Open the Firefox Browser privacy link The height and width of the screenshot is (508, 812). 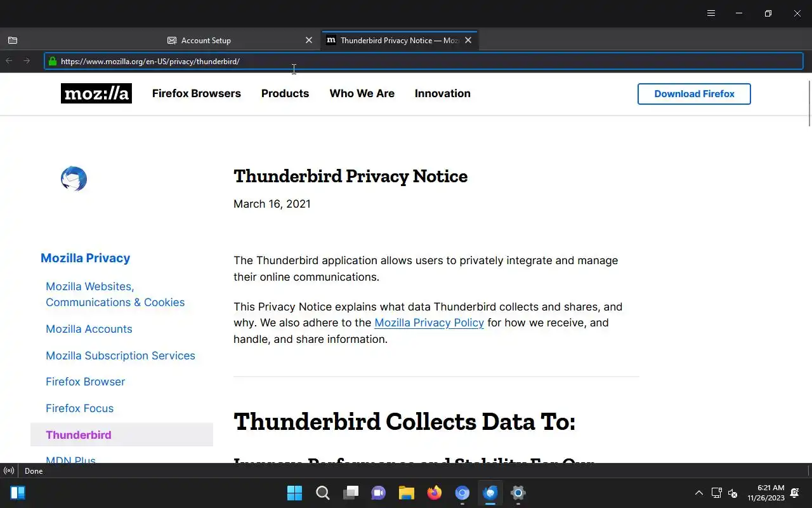click(x=85, y=382)
